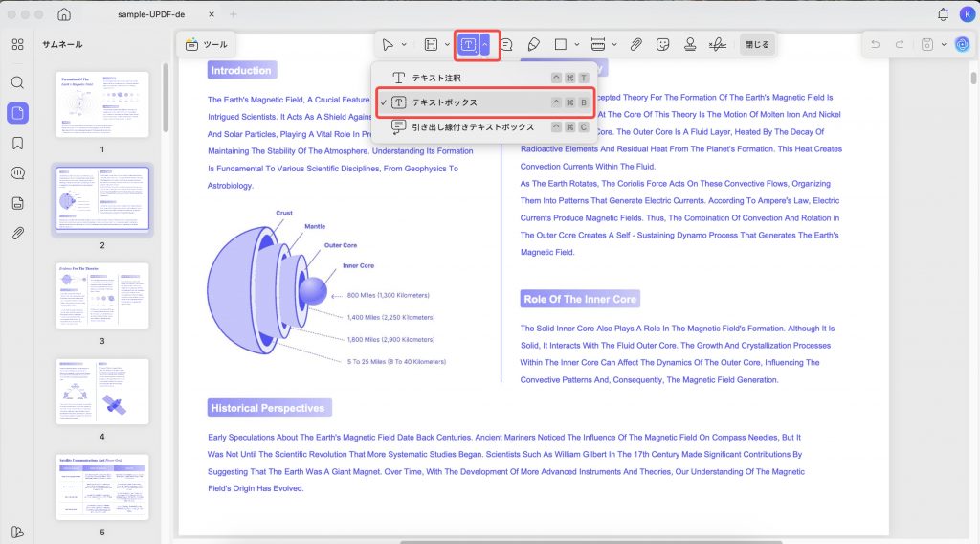The width and height of the screenshot is (980, 544).
Task: Select the sticky note comment tool
Action: point(506,44)
